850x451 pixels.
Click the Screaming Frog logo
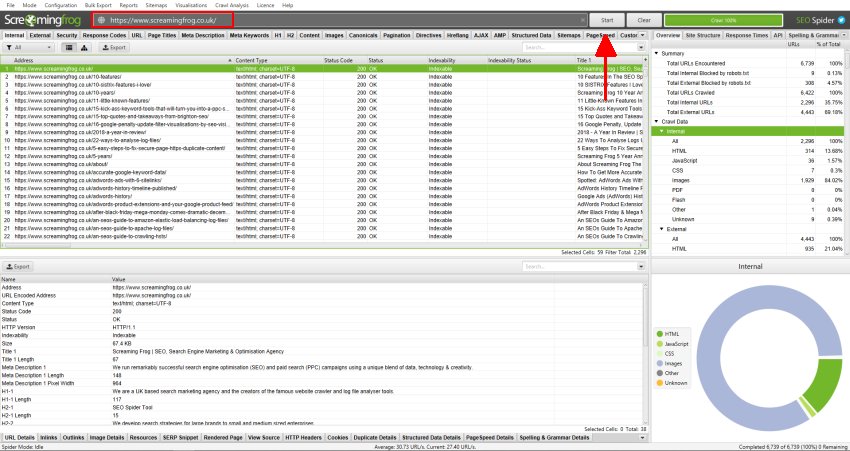click(x=43, y=21)
